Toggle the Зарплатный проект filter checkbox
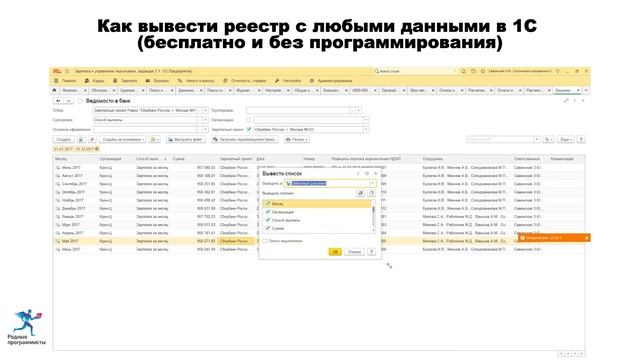 pos(249,129)
